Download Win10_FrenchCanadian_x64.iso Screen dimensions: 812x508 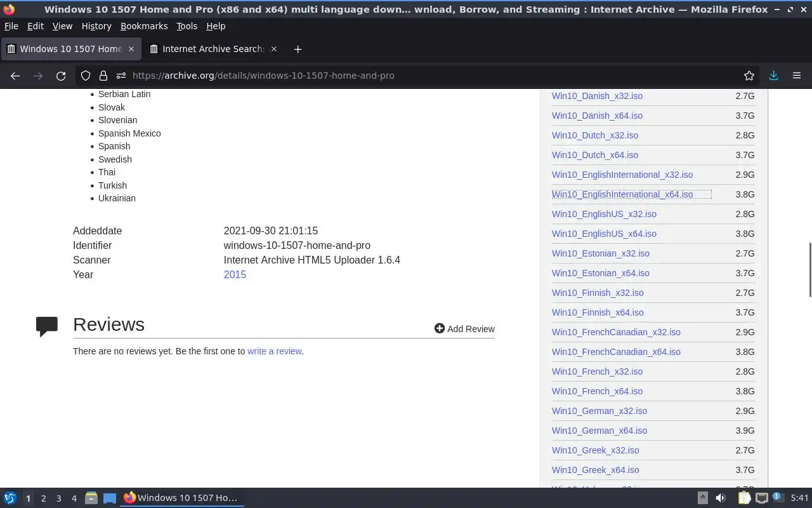pyautogui.click(x=616, y=352)
